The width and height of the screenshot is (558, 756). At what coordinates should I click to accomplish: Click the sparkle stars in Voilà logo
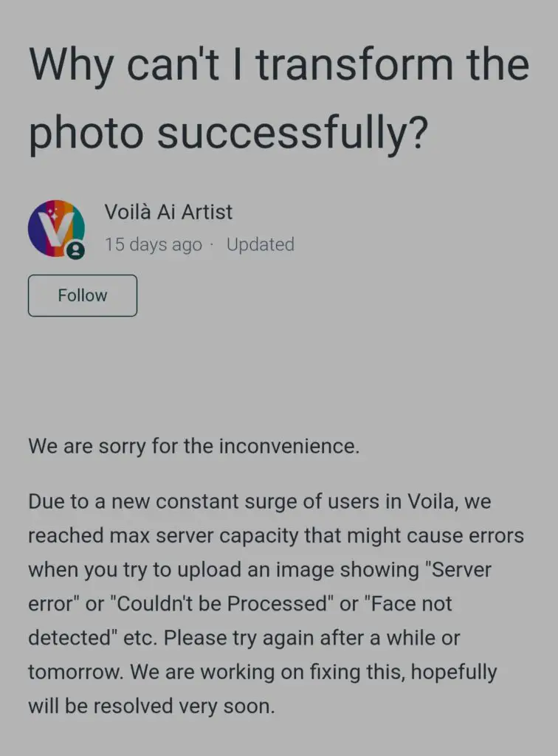(55, 213)
